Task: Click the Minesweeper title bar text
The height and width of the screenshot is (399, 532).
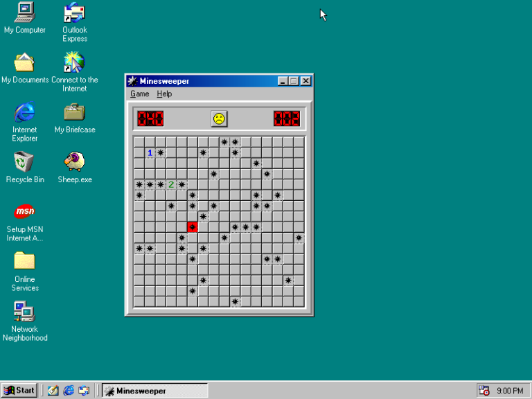Action: pyautogui.click(x=164, y=81)
